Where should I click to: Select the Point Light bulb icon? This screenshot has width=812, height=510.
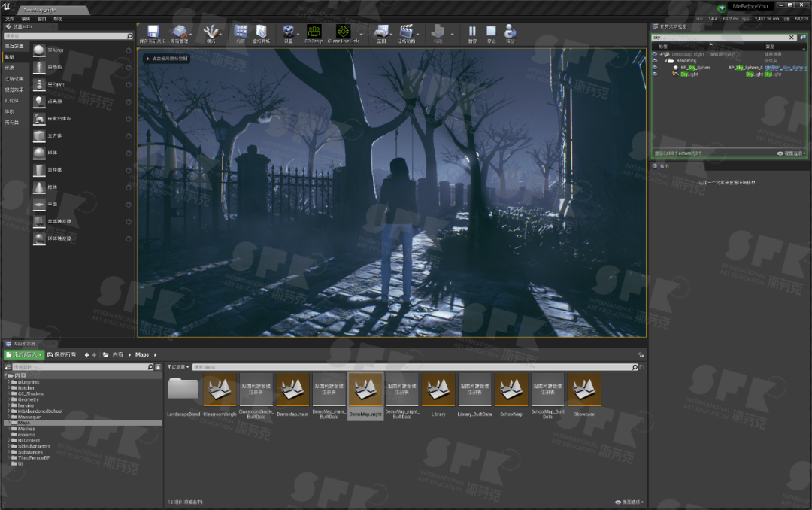click(39, 101)
